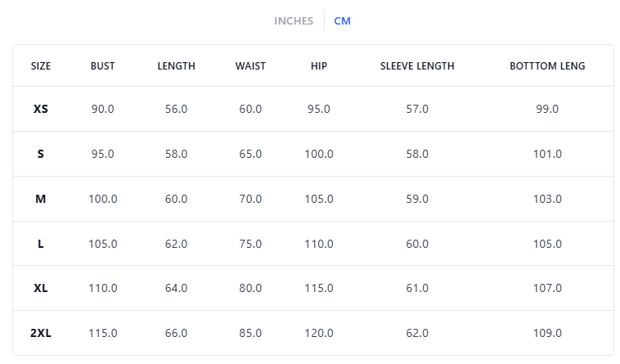
Task: Click the HIP column header
Action: click(319, 66)
